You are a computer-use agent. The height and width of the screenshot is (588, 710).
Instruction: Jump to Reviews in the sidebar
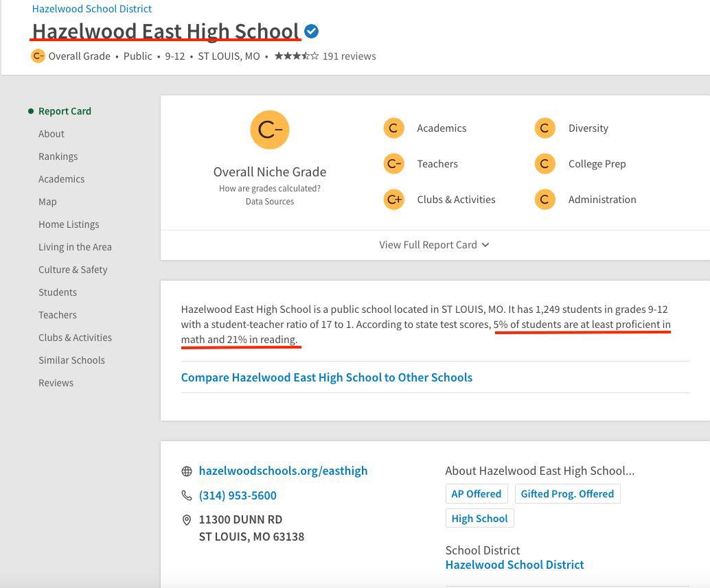click(x=56, y=383)
